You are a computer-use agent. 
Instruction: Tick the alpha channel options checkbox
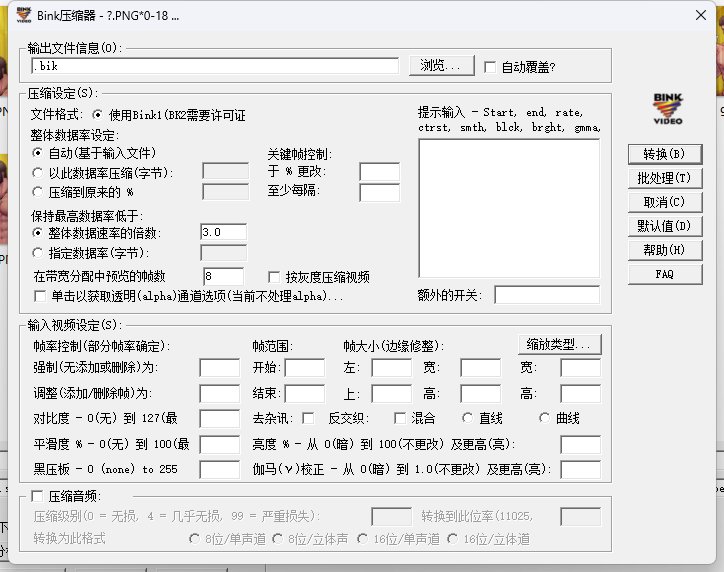pyautogui.click(x=40, y=296)
